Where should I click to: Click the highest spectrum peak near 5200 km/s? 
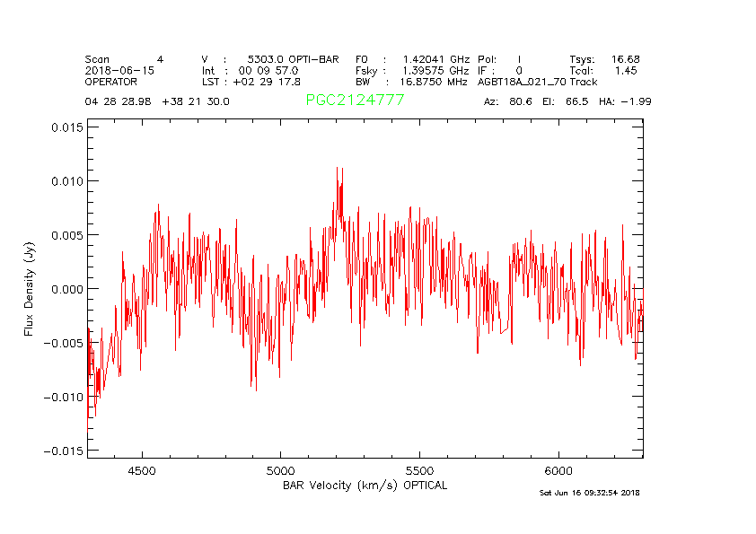337,168
